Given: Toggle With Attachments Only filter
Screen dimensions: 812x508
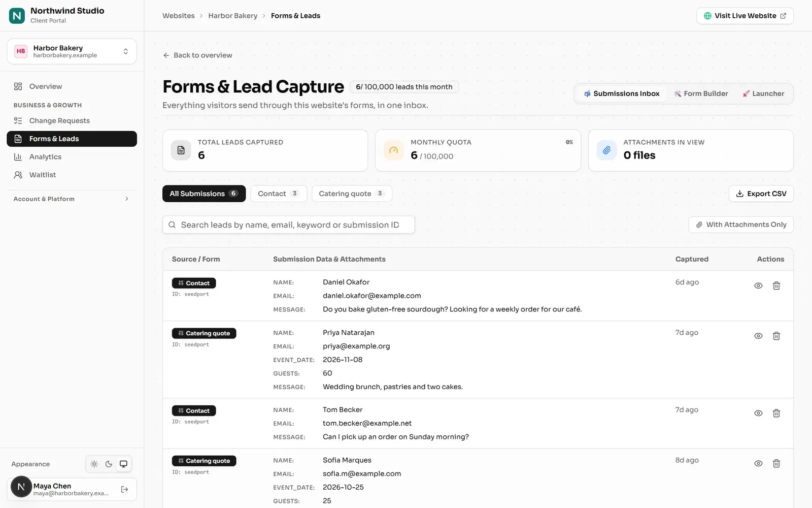Looking at the screenshot, I should 741,225.
